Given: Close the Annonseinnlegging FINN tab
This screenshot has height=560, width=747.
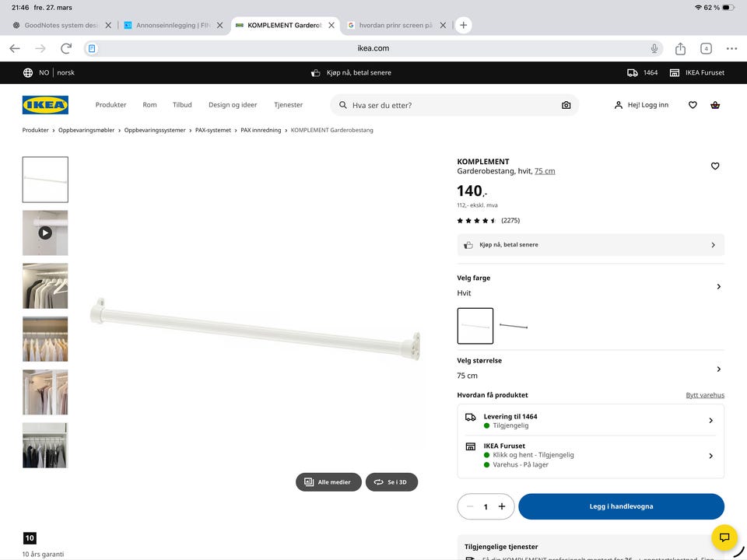Looking at the screenshot, I should click(219, 25).
